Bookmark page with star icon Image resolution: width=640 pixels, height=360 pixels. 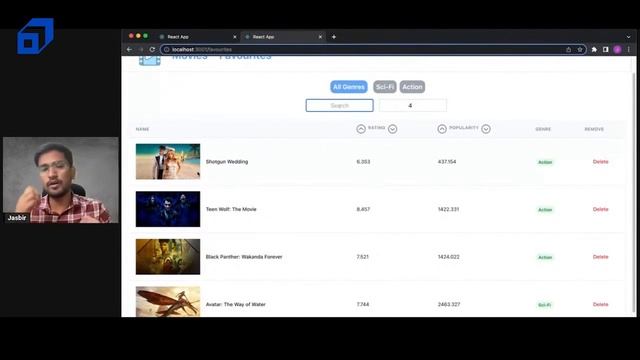point(580,49)
